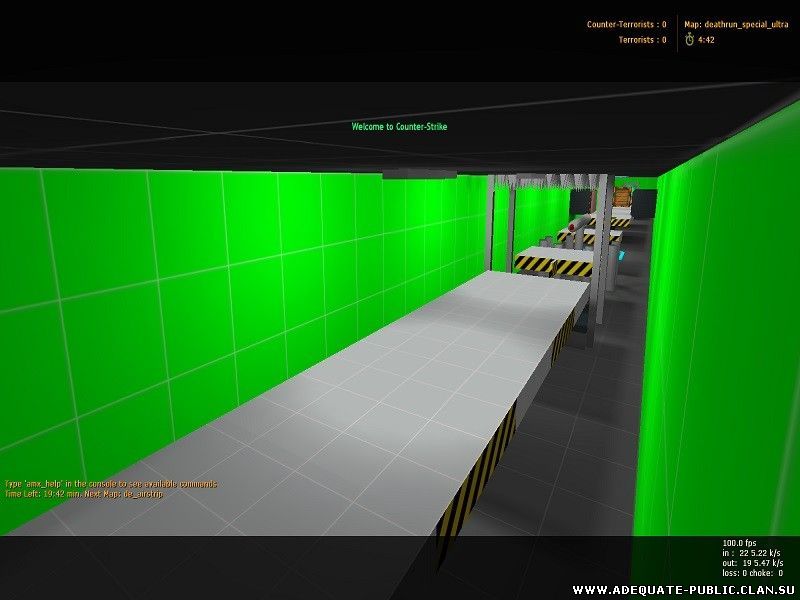The image size is (800, 600).
Task: Click the Counter-Terrorists : 0 score text
Action: pos(627,24)
